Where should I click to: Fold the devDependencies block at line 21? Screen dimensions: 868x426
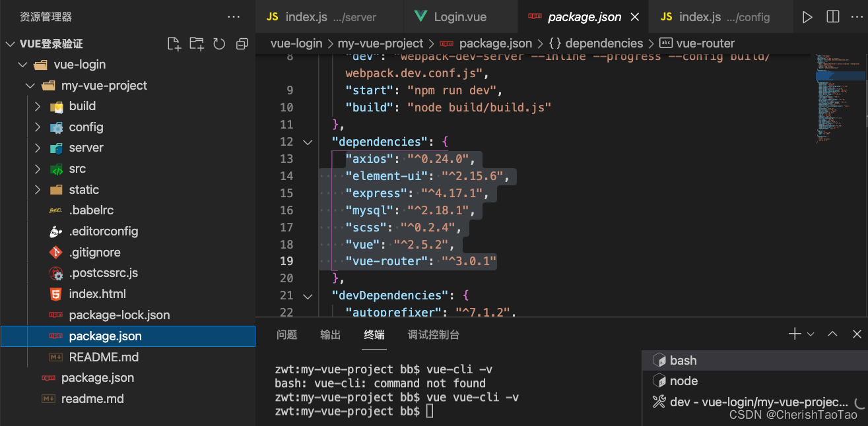(308, 295)
